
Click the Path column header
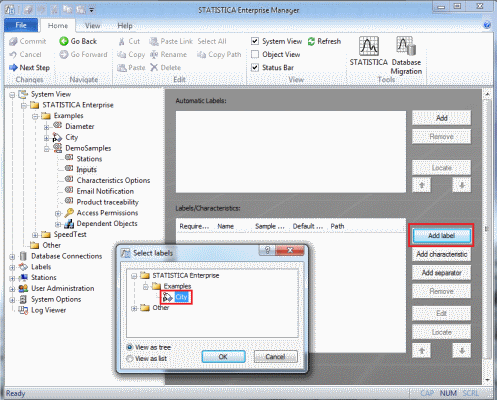point(337,226)
